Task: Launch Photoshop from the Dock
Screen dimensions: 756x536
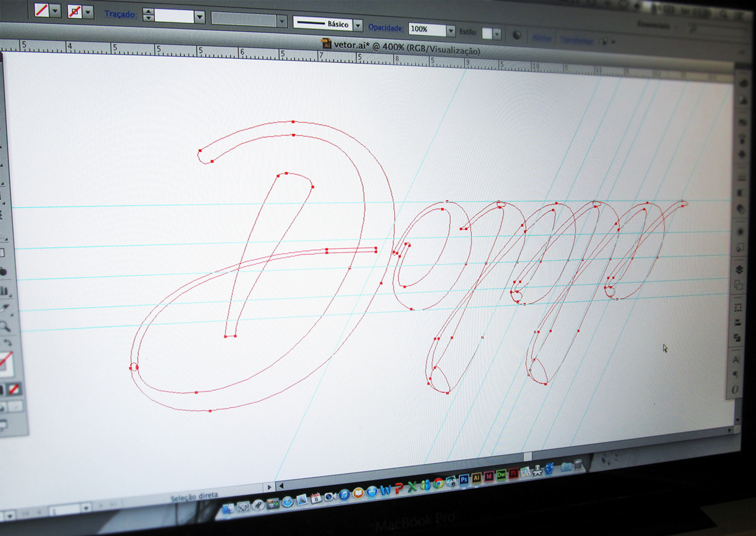Action: click(464, 480)
